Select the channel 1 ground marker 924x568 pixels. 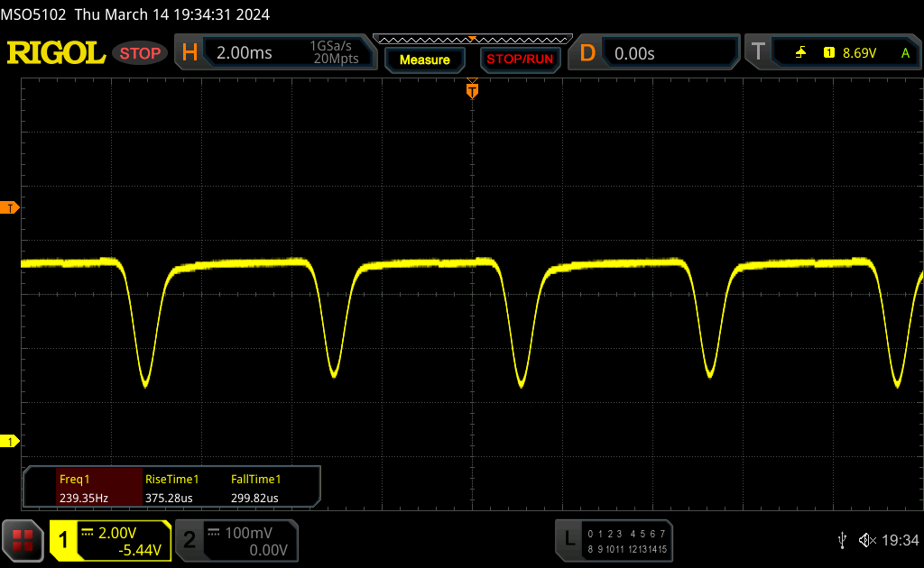point(11,441)
